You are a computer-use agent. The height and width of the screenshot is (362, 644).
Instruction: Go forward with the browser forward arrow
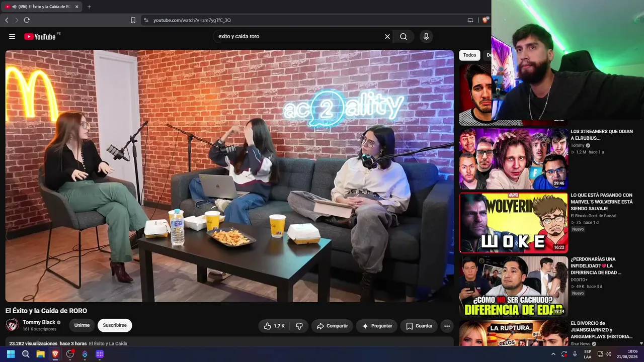tap(17, 20)
